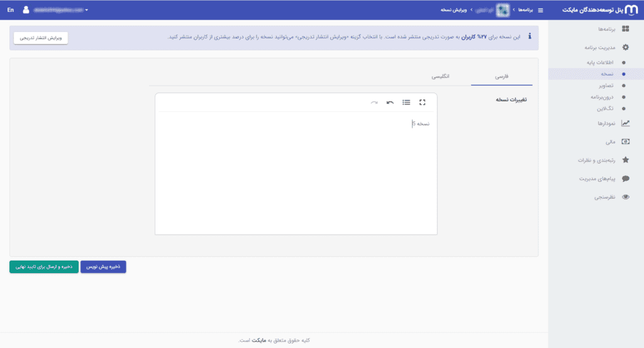Open the account email dropdown
The image size is (644, 348).
coord(61,10)
